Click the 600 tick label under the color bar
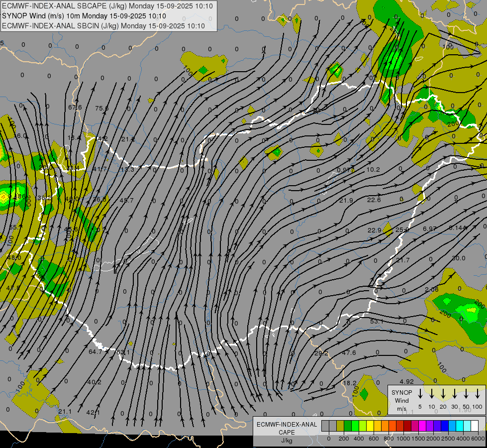 (374, 439)
